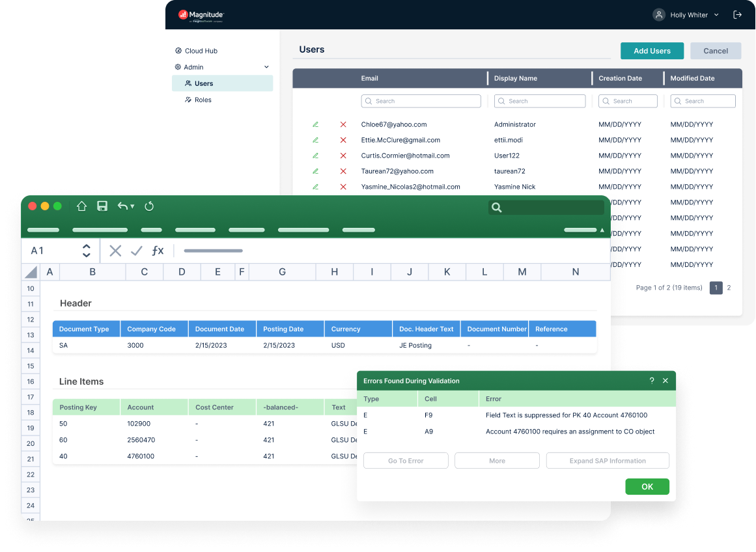Select Roles in the Admin sidebar

click(204, 100)
